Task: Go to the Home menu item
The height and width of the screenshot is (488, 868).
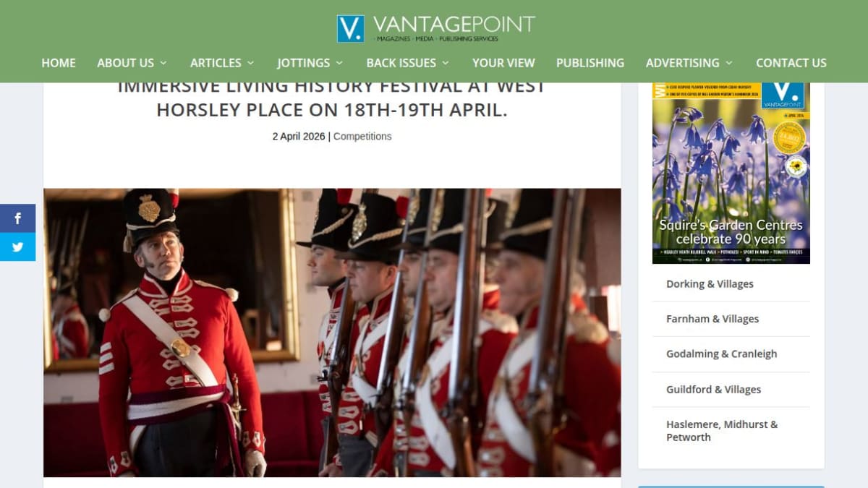Action: pos(59,63)
